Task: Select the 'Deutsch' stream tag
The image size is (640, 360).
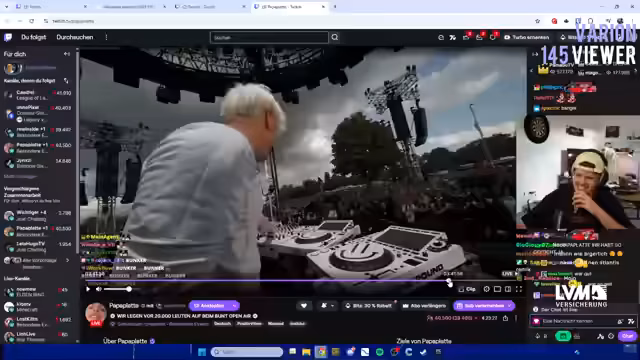Action: [222, 324]
